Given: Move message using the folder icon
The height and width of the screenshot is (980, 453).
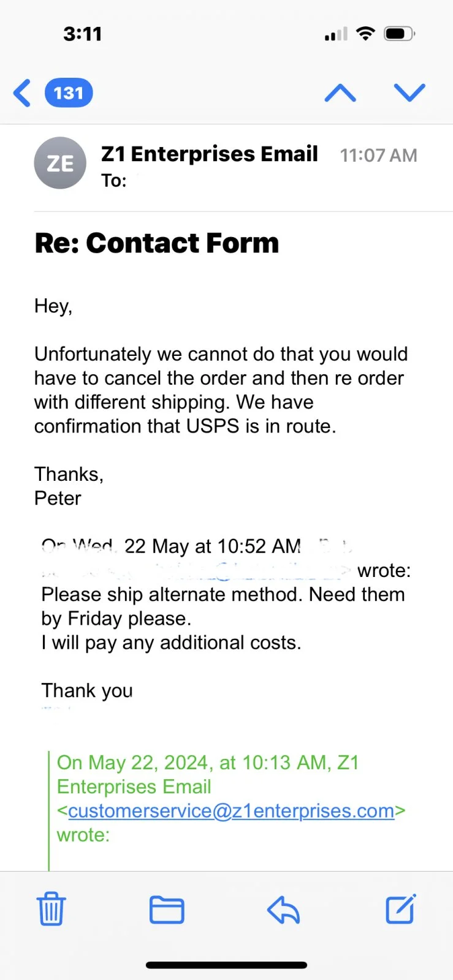Looking at the screenshot, I should (167, 910).
